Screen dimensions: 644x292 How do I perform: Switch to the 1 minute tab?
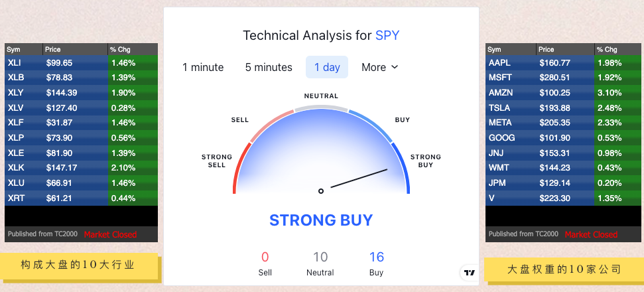[203, 67]
